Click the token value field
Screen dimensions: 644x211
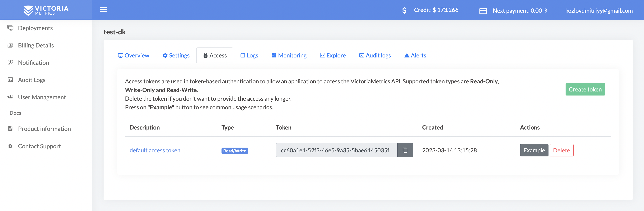tap(337, 150)
